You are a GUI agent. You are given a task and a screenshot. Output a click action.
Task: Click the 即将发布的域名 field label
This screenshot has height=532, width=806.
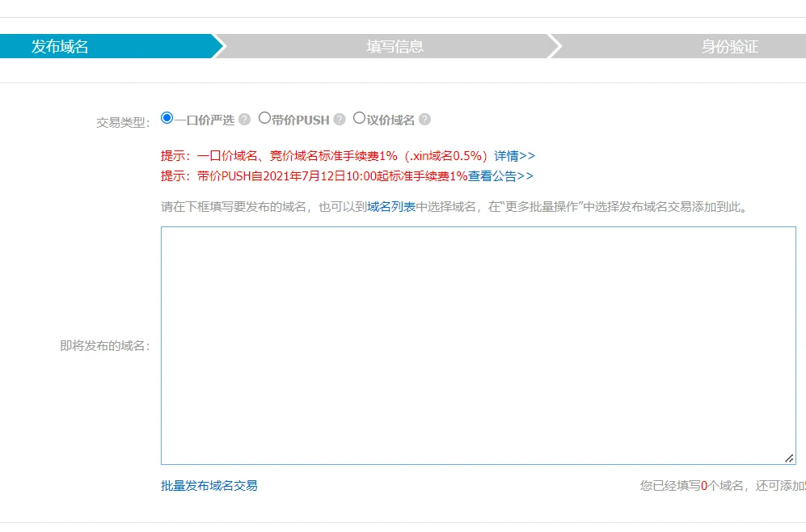click(104, 346)
